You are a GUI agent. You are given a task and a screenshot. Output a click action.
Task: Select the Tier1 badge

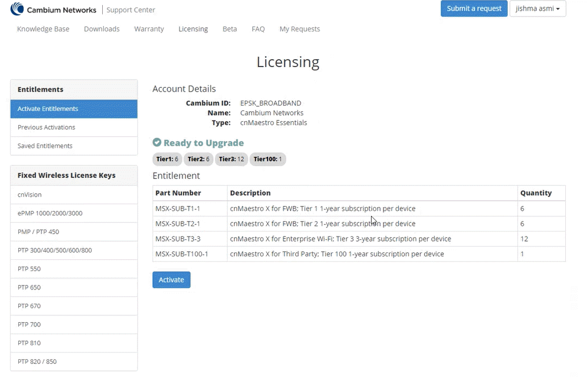[x=167, y=159]
